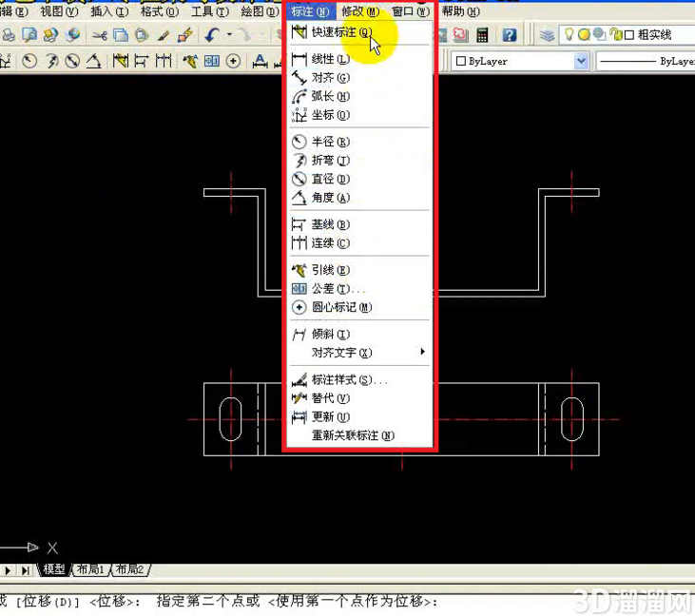
Task: Choose 对齐(G) menu item
Action: coord(359,78)
